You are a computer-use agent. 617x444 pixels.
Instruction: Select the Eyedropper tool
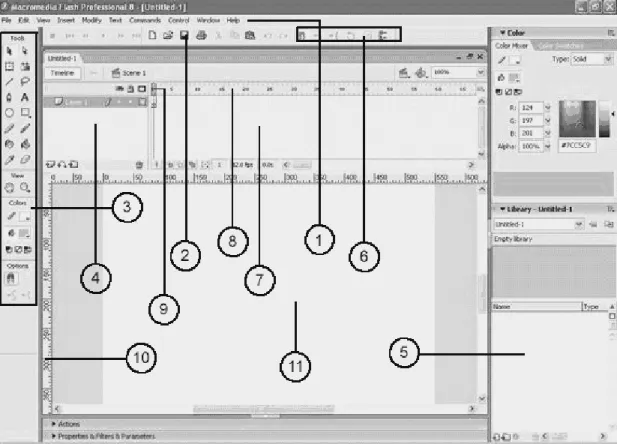click(x=9, y=160)
